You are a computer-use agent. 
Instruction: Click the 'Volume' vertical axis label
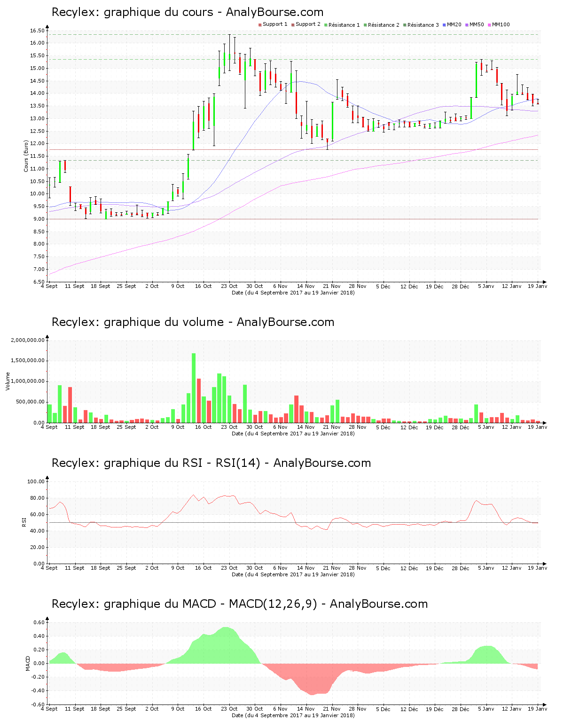pyautogui.click(x=8, y=381)
